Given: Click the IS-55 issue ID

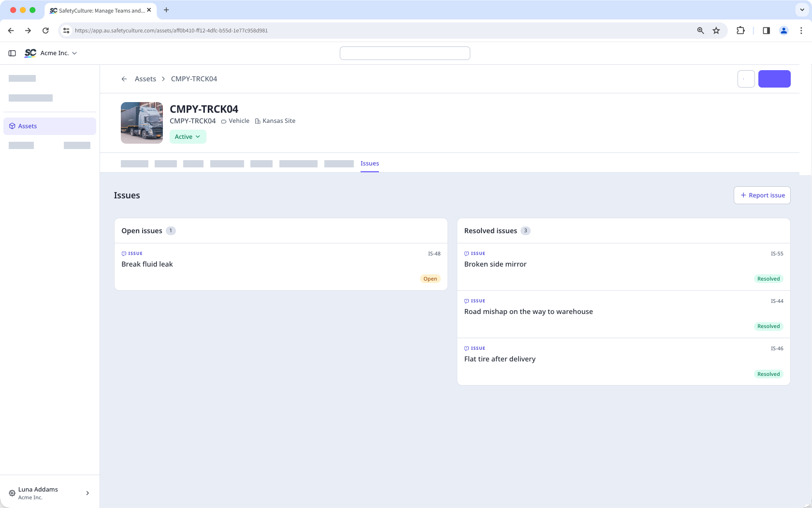Looking at the screenshot, I should 777,254.
